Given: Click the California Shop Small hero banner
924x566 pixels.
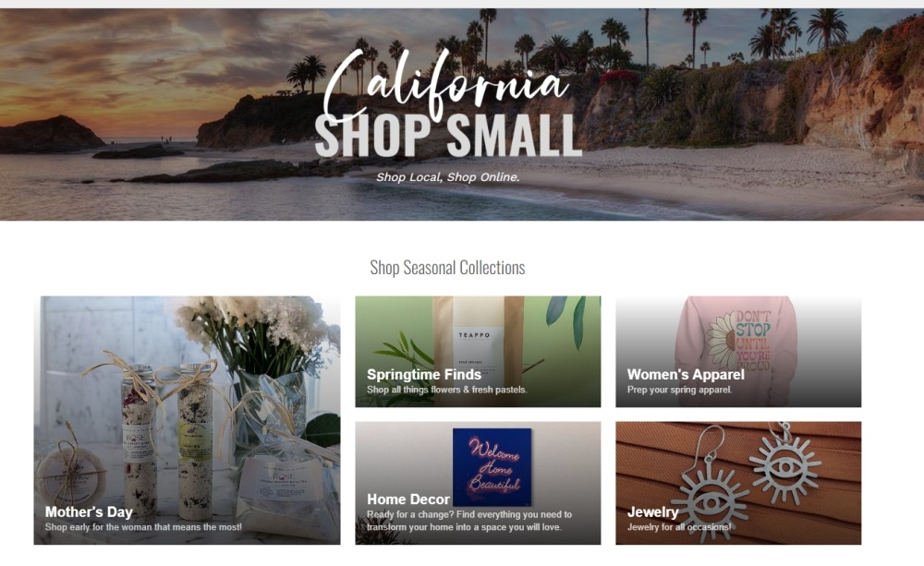Looking at the screenshot, I should point(462,115).
